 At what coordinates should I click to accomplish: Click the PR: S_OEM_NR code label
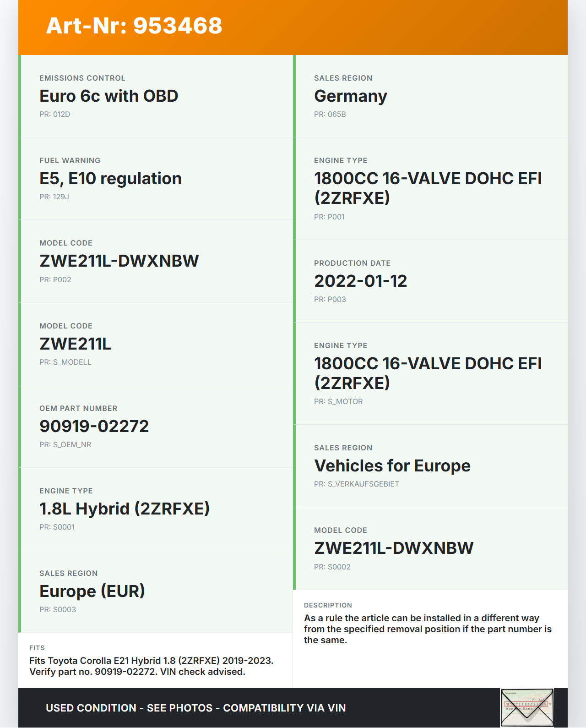tap(65, 444)
